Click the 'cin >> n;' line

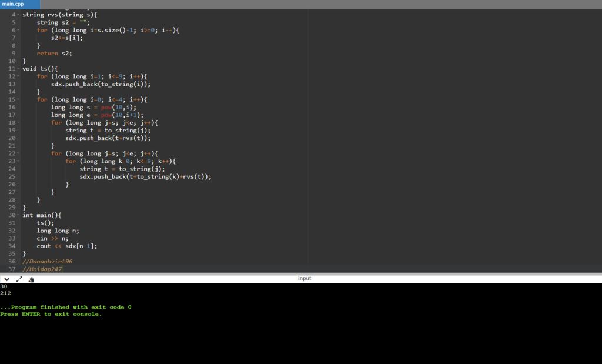(x=52, y=238)
